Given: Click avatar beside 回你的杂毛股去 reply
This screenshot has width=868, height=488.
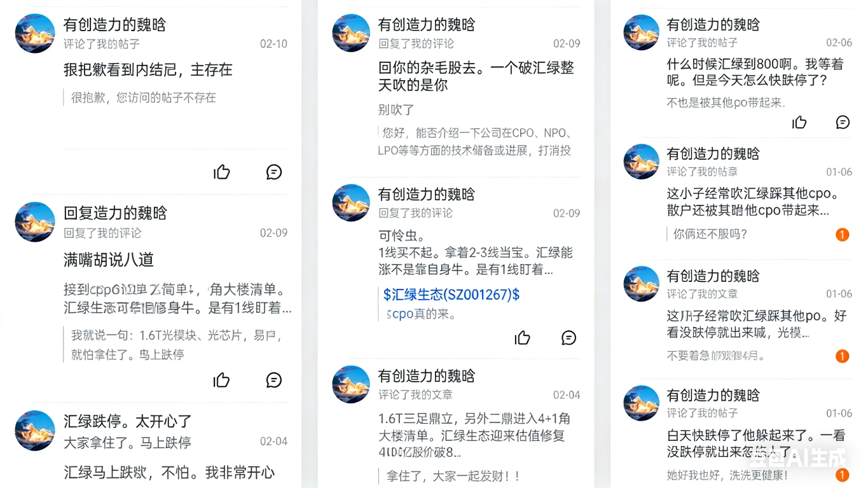Looking at the screenshot, I should coord(351,33).
